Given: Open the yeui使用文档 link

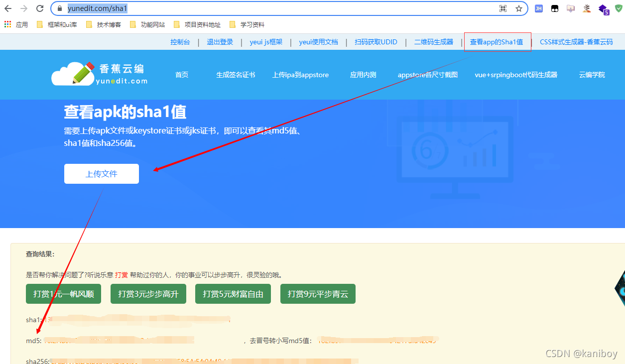Looking at the screenshot, I should click(x=318, y=42).
